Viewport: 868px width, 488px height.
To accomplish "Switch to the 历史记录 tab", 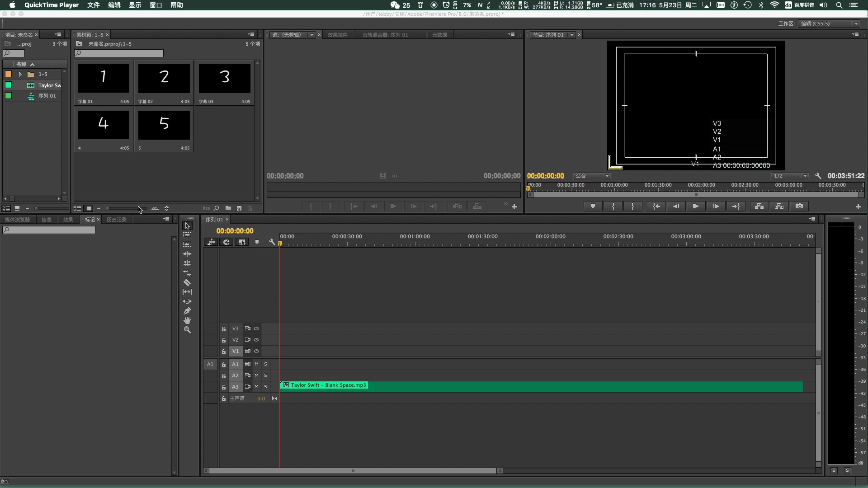I will 117,220.
